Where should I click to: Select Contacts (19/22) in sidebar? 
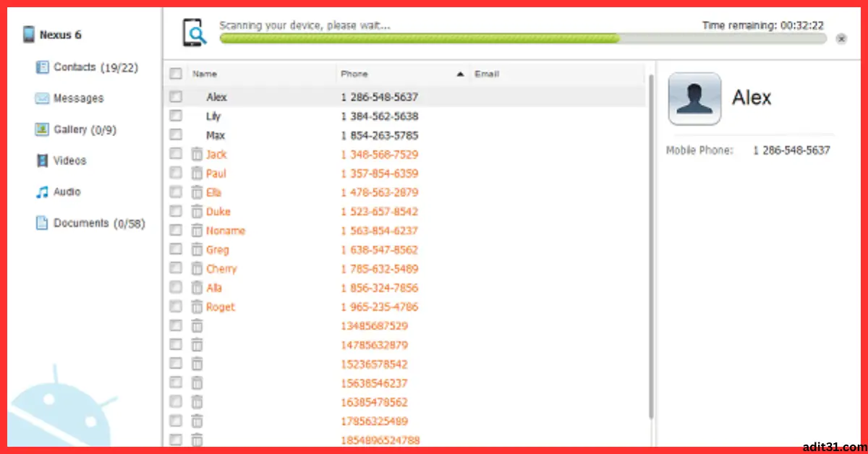tap(96, 67)
